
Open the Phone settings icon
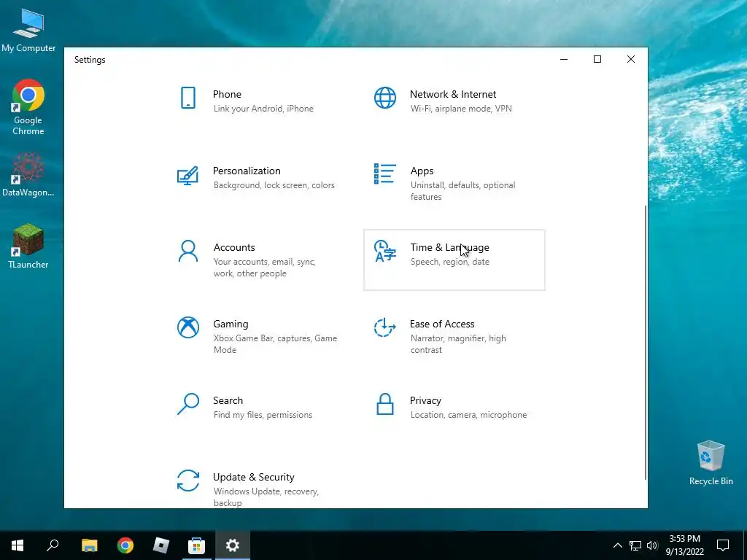(188, 98)
